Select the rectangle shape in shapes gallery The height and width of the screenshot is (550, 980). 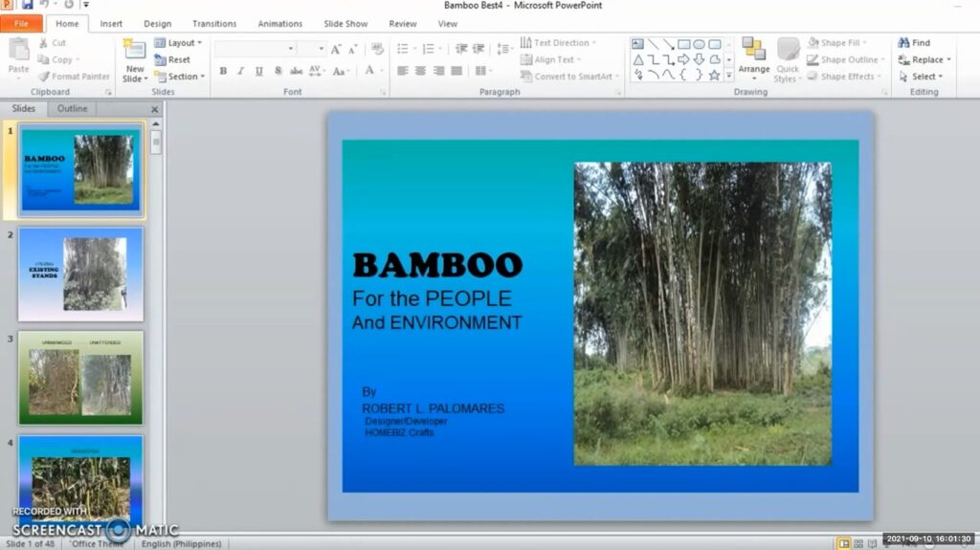(x=683, y=44)
